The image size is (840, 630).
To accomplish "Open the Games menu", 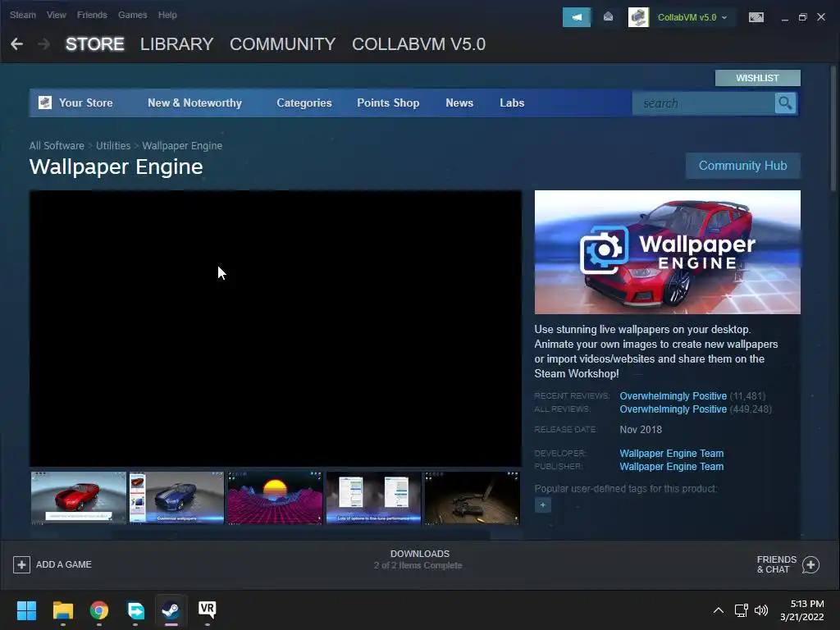I will (x=132, y=15).
